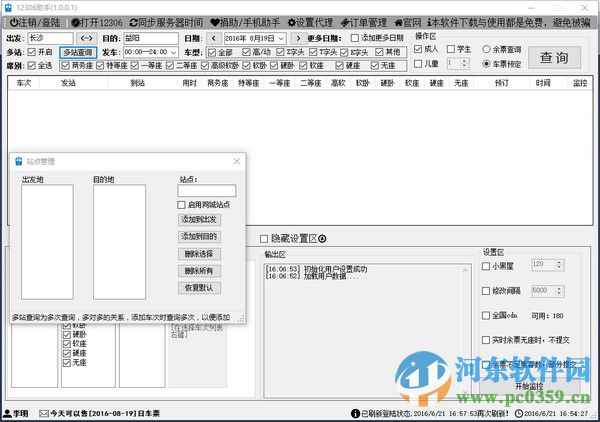Toggle 实时余票无座时,不提交 checkbox
The height and width of the screenshot is (422, 600).
486,340
